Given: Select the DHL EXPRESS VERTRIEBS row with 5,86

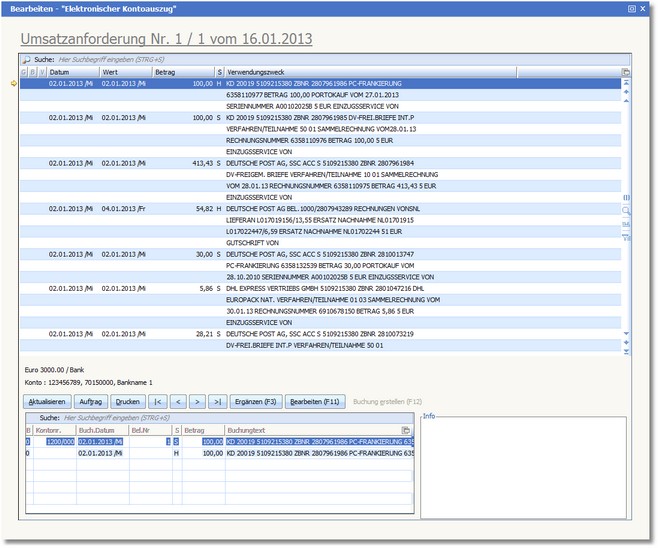Looking at the screenshot, I should (330, 287).
